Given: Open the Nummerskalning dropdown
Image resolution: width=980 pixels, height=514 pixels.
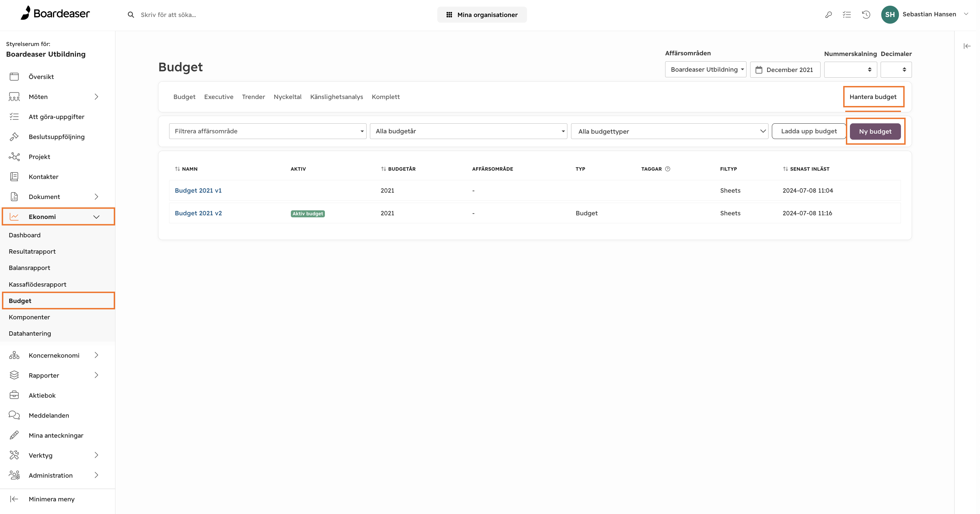Looking at the screenshot, I should (x=850, y=70).
